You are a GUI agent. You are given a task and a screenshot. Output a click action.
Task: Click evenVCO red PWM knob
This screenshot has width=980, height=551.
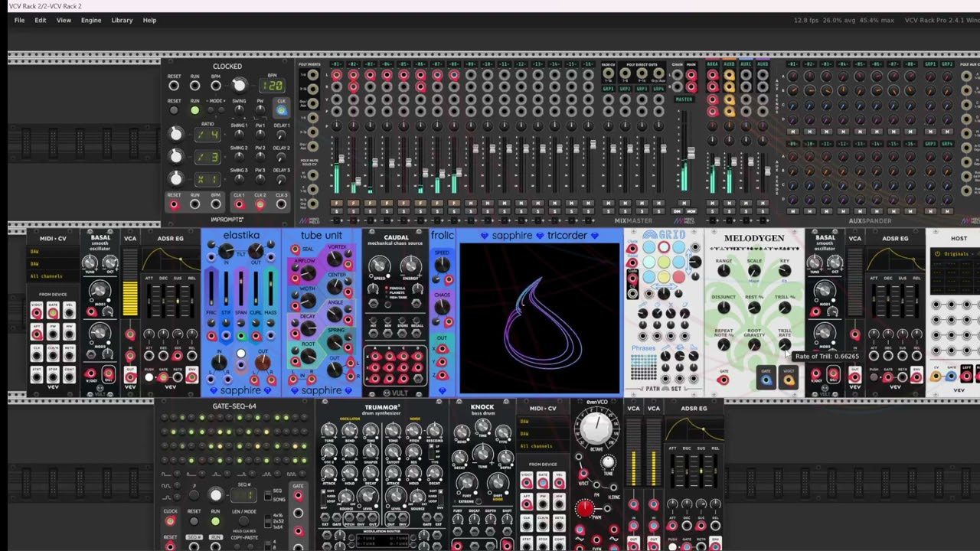[585, 508]
